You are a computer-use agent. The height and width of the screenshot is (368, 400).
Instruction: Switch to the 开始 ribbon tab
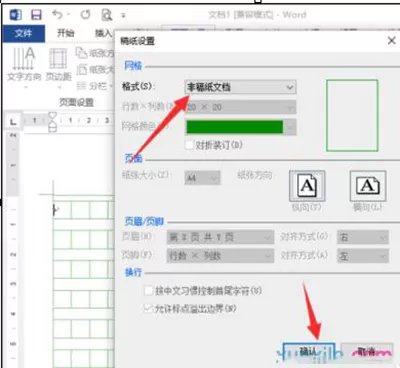[65, 33]
